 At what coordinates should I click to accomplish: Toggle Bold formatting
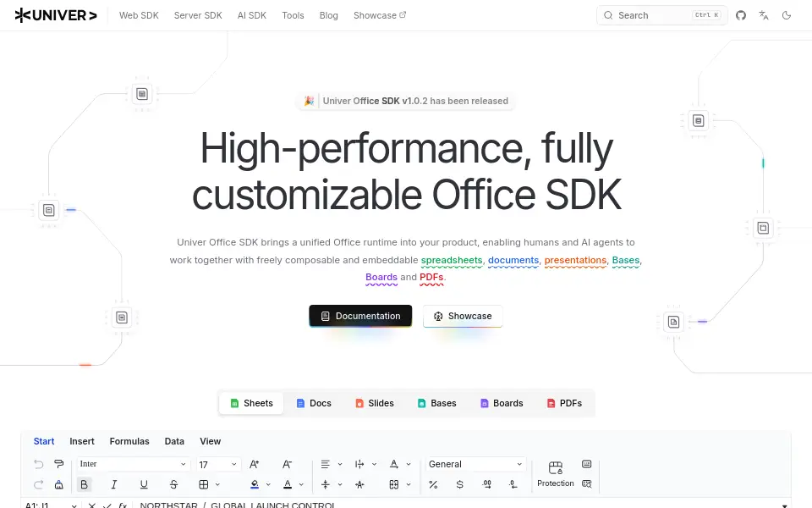pos(84,484)
